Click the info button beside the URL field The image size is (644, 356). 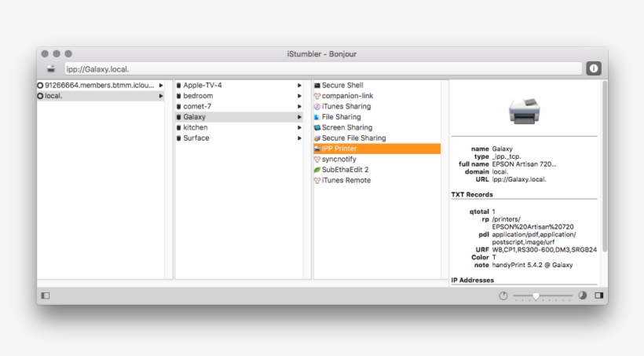(x=594, y=68)
